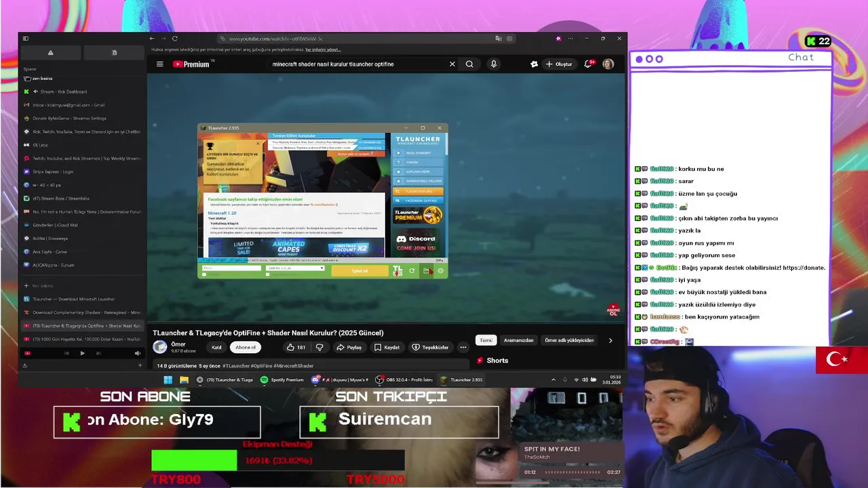Like the video with 181 likes
Image resolution: width=868 pixels, height=488 pixels.
coord(296,348)
